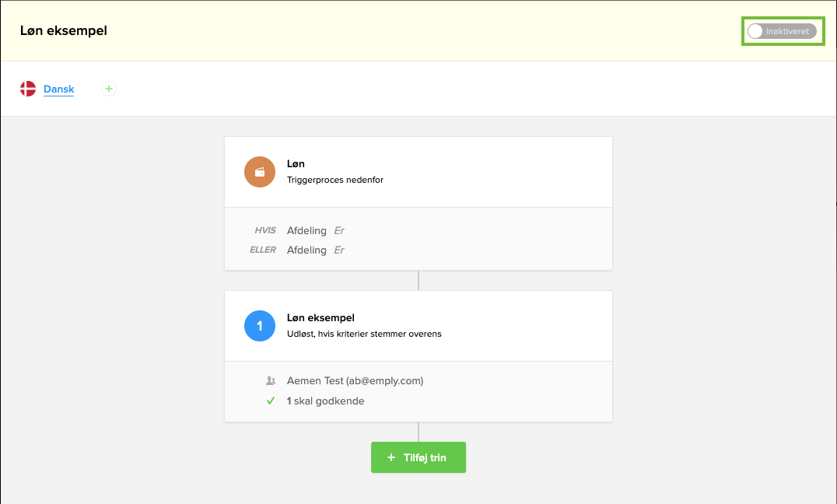Click the 1 skal godkende setting
The height and width of the screenshot is (504, 837).
click(x=325, y=401)
